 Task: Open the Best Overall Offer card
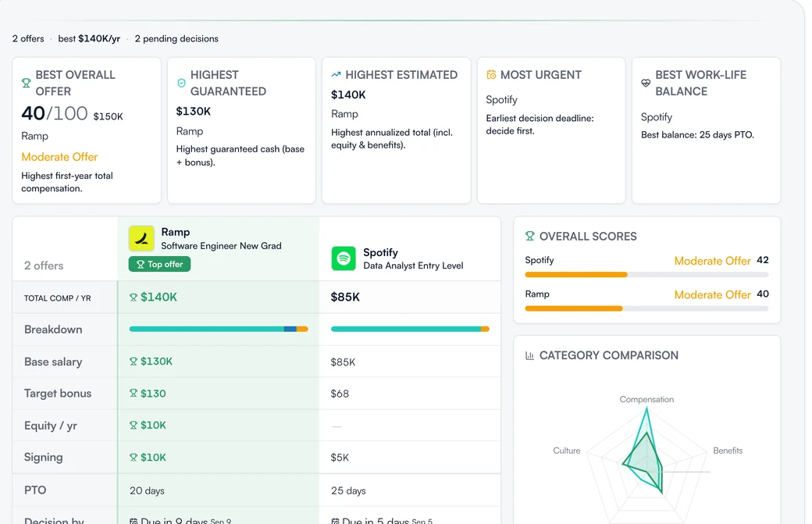87,130
